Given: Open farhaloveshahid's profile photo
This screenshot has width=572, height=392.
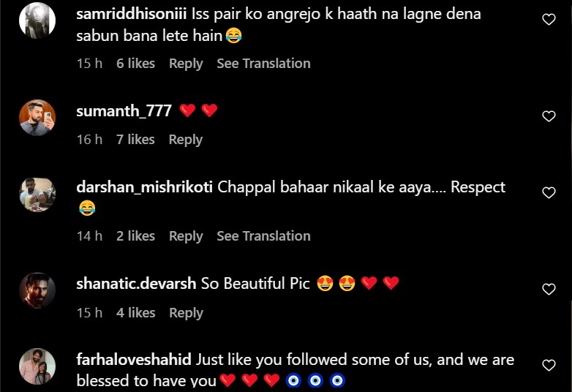Looking at the screenshot, I should point(37,366).
